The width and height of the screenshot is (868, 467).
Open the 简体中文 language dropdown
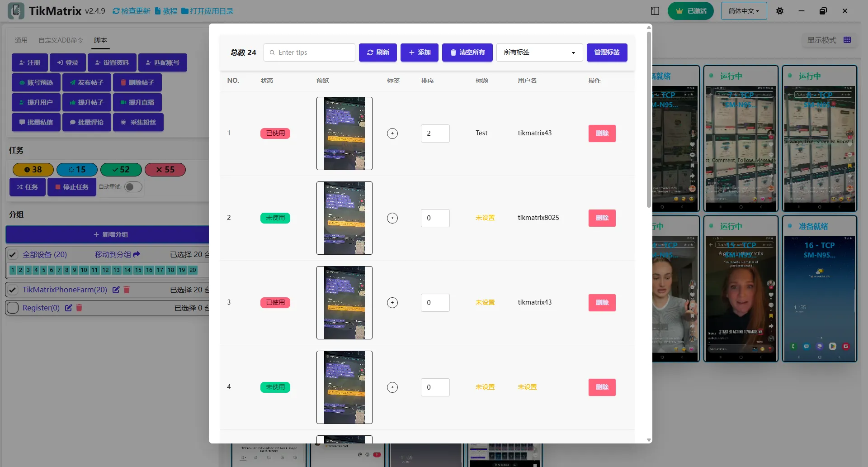744,11
